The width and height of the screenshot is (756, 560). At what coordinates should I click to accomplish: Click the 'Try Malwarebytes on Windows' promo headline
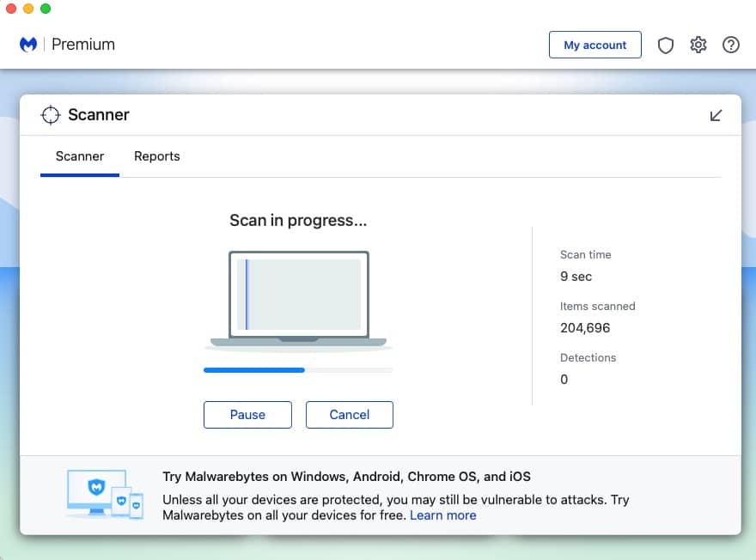346,477
